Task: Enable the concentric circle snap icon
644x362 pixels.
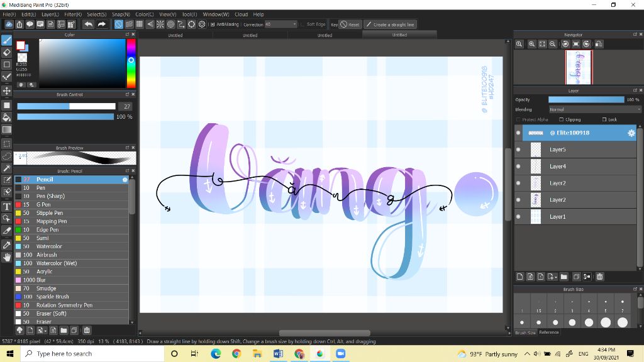Action: click(x=171, y=25)
